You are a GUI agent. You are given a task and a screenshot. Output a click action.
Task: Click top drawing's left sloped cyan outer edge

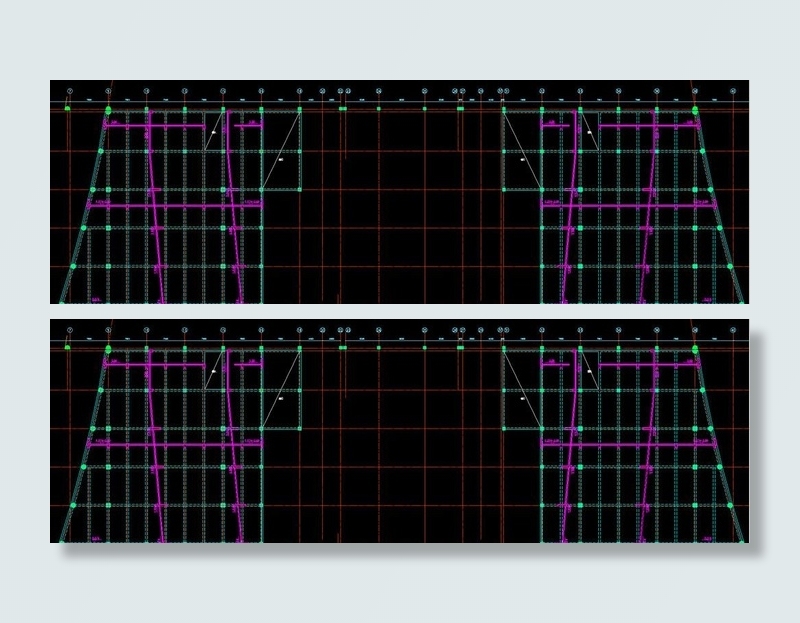80,228
